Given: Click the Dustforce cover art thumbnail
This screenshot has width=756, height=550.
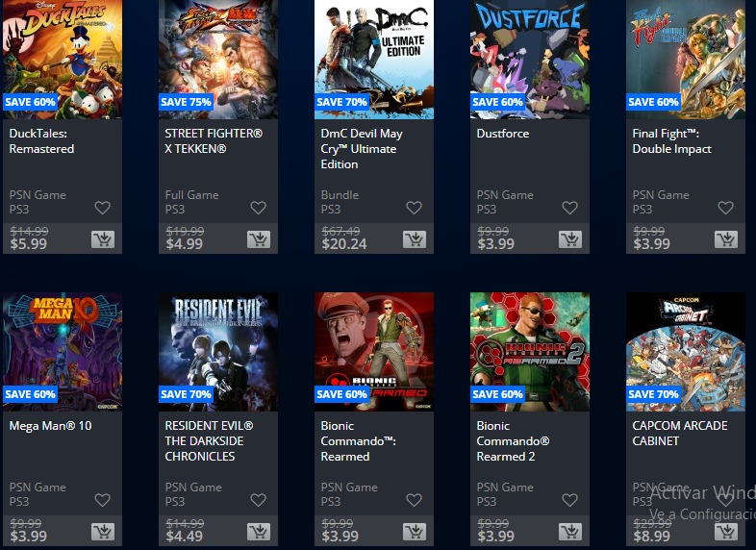Looking at the screenshot, I should click(530, 60).
